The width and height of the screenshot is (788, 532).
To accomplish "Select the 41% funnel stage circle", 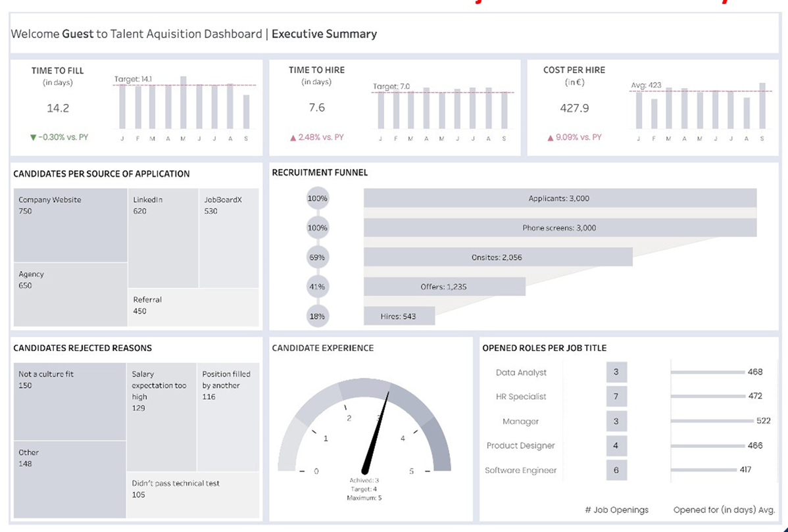I will 317,287.
